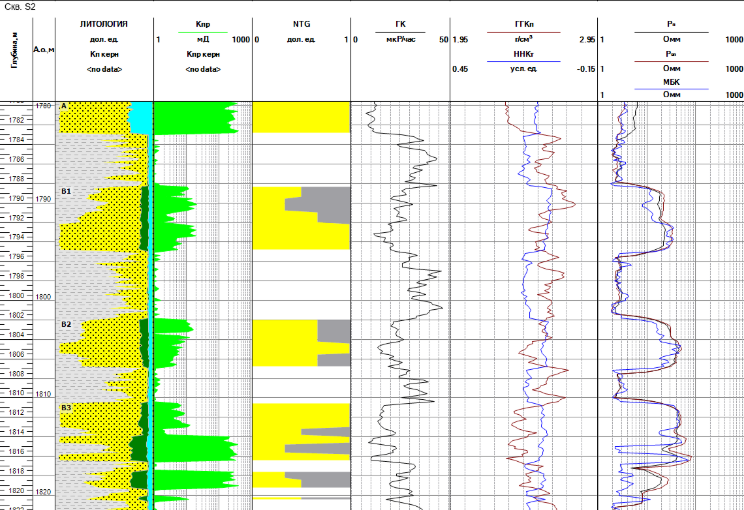Select the 'ГГКп' curve name
The height and width of the screenshot is (510, 744).
(x=524, y=24)
